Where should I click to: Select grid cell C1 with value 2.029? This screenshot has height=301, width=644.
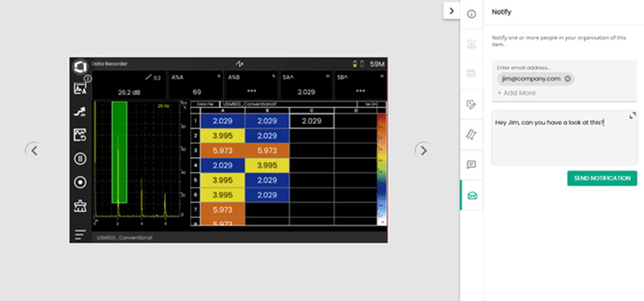click(312, 121)
